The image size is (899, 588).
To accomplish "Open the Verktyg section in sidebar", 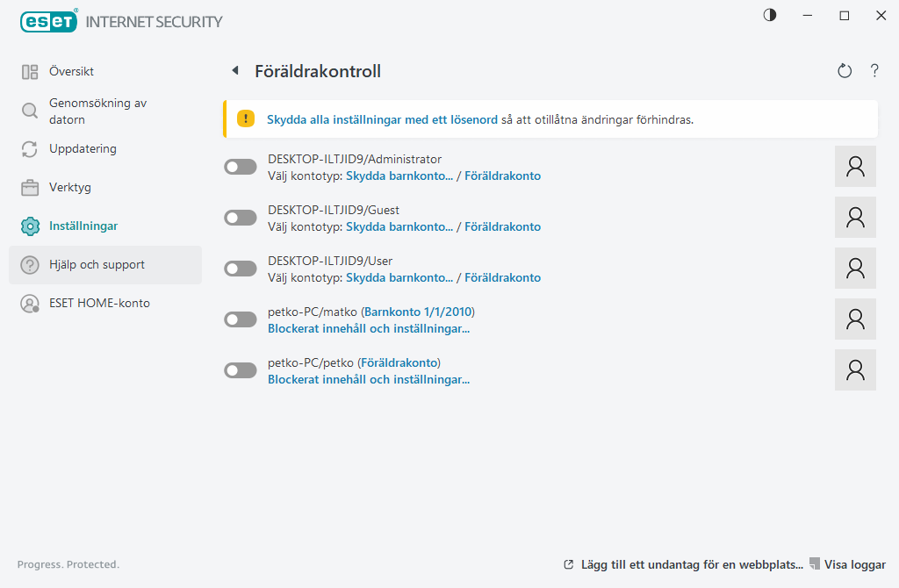I will pos(71,187).
